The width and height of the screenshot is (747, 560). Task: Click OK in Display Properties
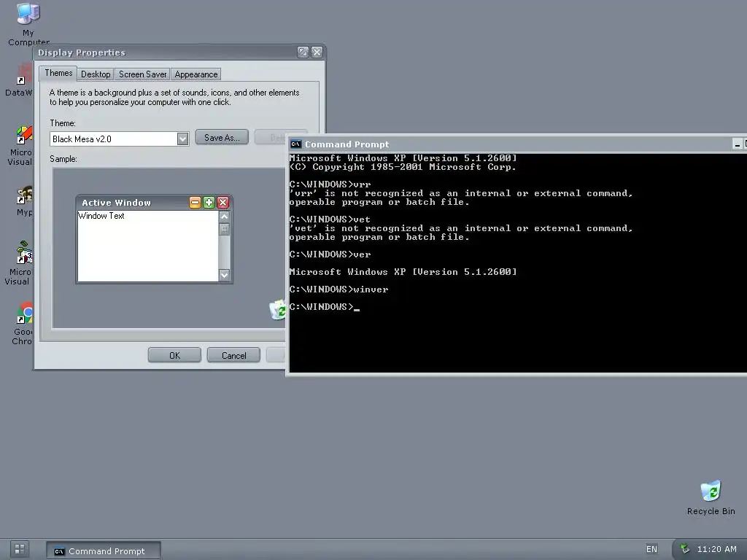(174, 355)
